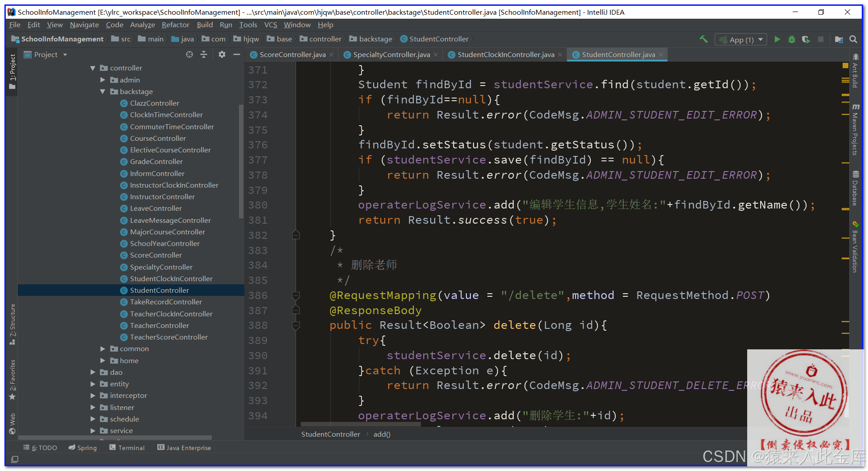Screen dimensions: 868x471
Task: Toggle tool window bars icon at bottom-left
Action: pos(15,459)
